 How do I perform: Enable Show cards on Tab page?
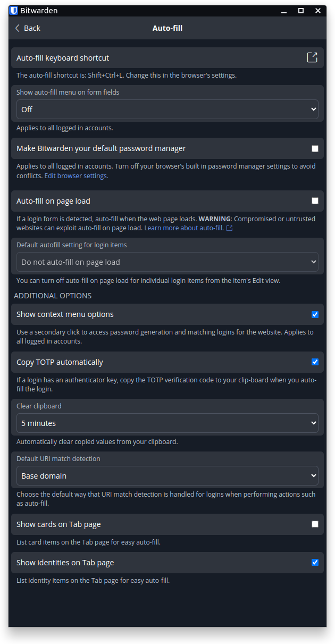[x=315, y=524]
